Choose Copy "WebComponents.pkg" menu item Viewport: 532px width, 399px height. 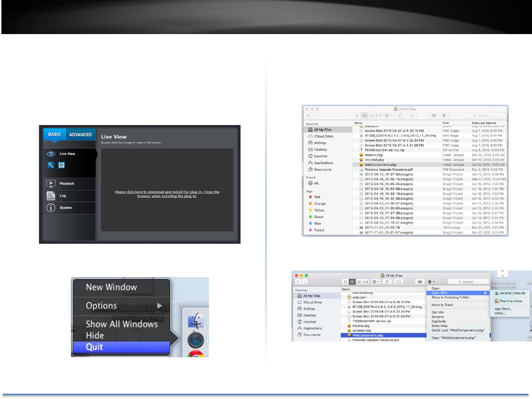click(458, 338)
